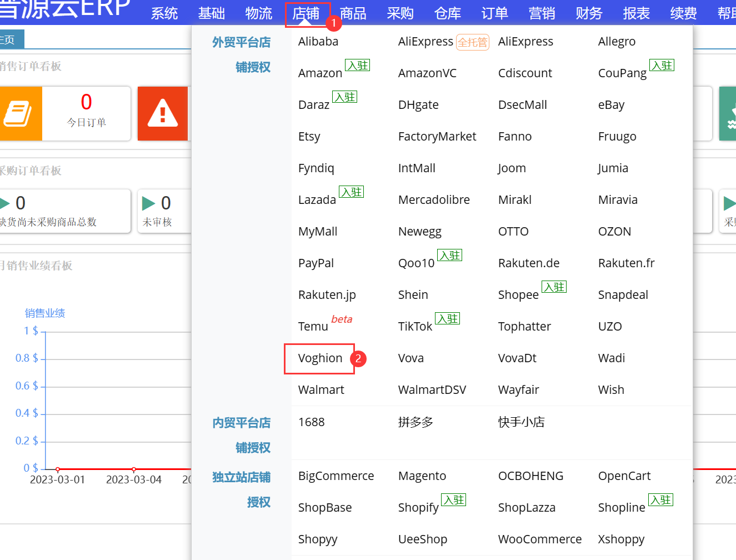The image size is (736, 560).
Task: Select 快手小店 platform
Action: pos(521,422)
